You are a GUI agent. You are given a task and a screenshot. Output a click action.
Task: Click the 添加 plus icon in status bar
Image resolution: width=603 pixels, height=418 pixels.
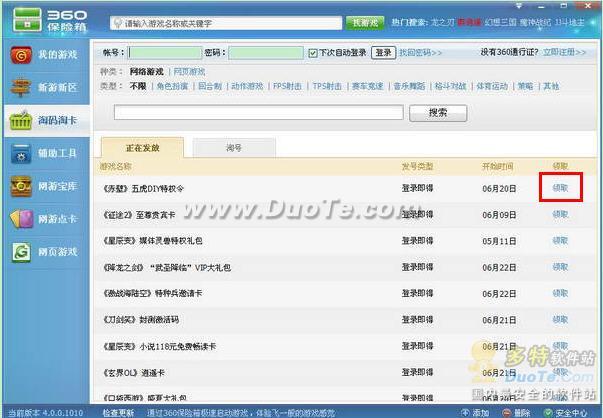pos(465,413)
